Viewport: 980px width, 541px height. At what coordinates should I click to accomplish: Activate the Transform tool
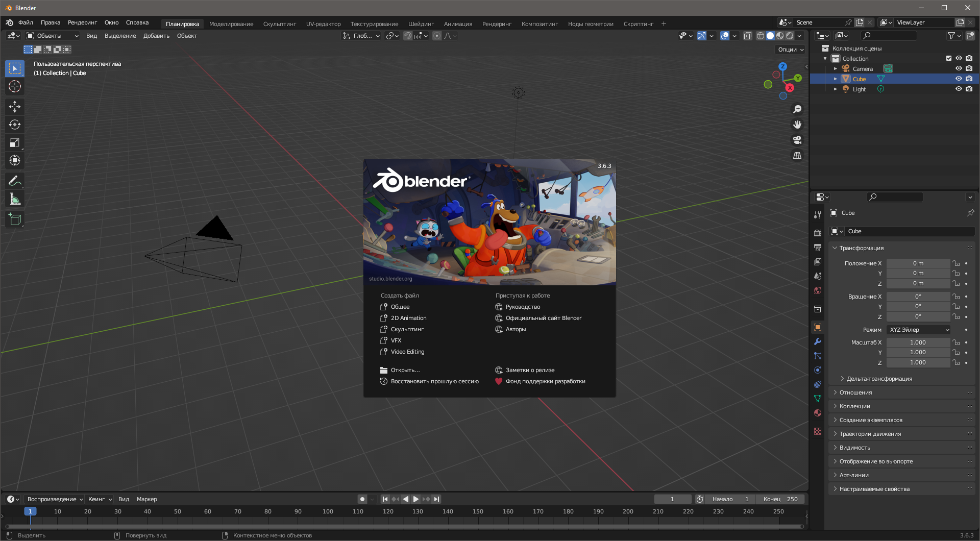15,160
